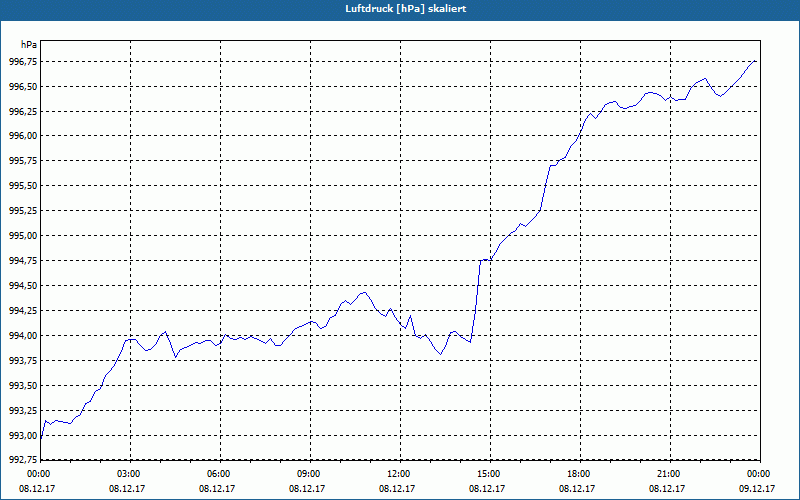Screen dimensions: 800x500
Task: Click the 08.12.17 date beneath 12:00
Action: coord(397,489)
